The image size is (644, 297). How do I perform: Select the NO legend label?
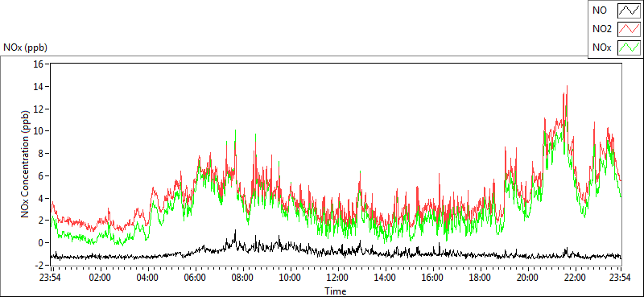(598, 10)
